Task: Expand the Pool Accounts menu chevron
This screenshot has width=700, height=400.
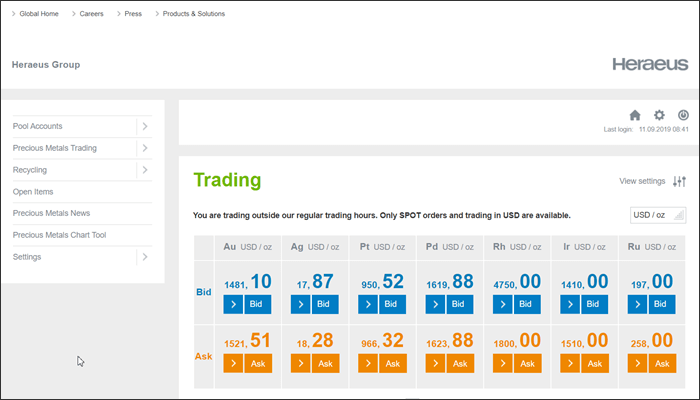Action: [145, 126]
